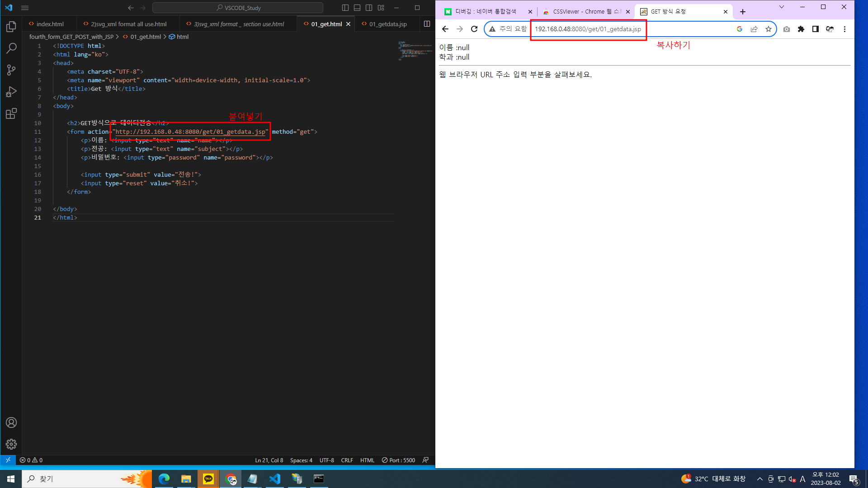Image resolution: width=868 pixels, height=488 pixels.
Task: Open Run and Debug view
Action: 11,92
